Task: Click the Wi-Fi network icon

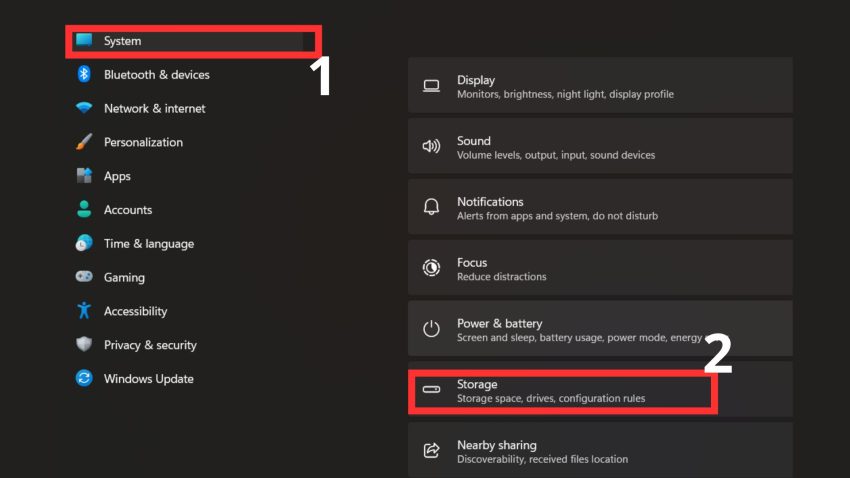Action: (84, 108)
